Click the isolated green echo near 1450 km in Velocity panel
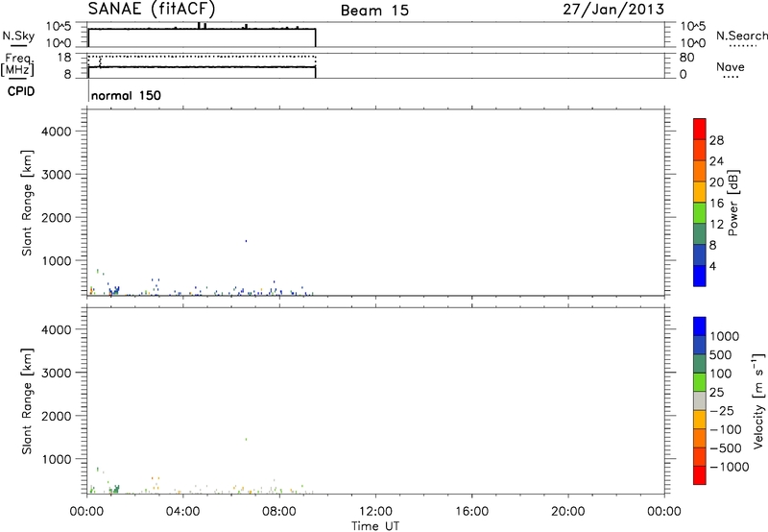This screenshot has width=768, height=532. click(x=246, y=440)
